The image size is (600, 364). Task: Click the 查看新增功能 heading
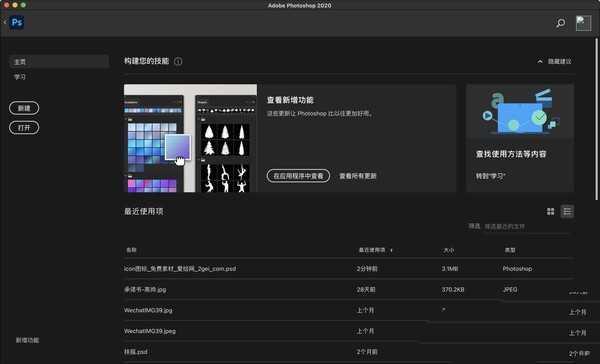point(290,100)
